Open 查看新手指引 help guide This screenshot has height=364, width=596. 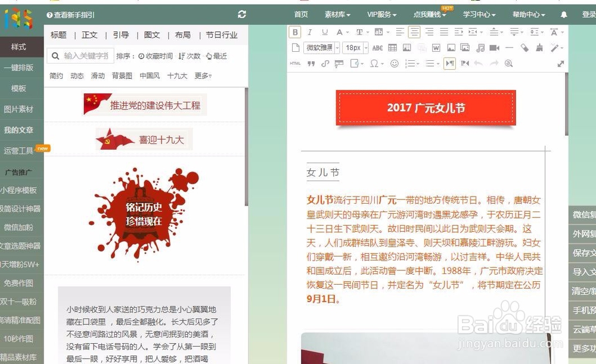click(71, 15)
